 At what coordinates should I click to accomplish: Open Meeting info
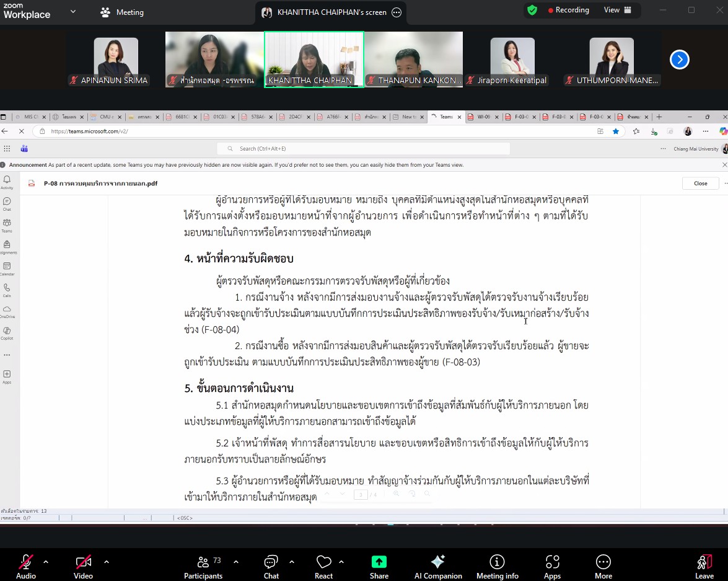497,566
